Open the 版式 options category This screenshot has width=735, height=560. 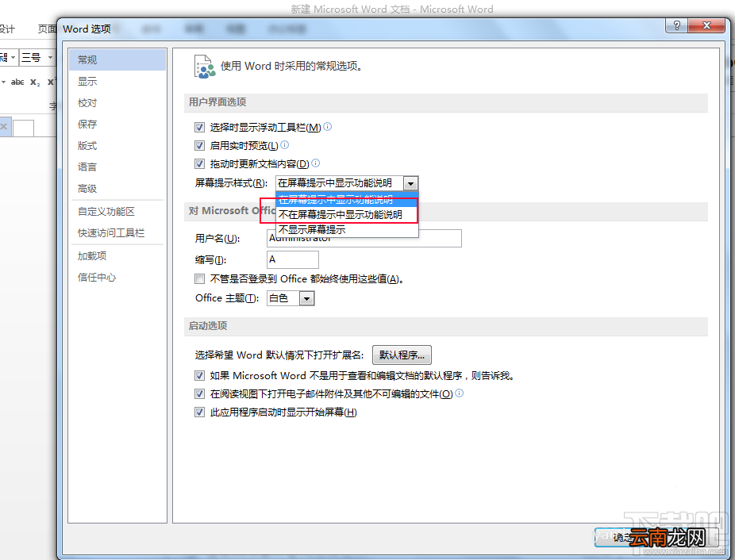click(117, 146)
